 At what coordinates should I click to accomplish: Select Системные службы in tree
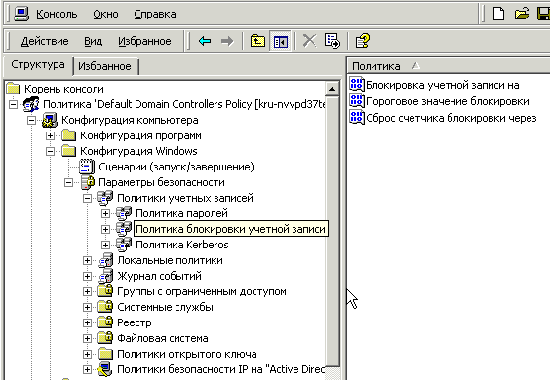click(165, 307)
